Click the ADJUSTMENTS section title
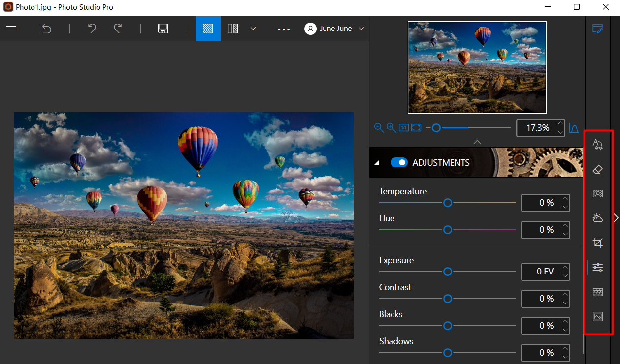620x364 pixels. (441, 163)
